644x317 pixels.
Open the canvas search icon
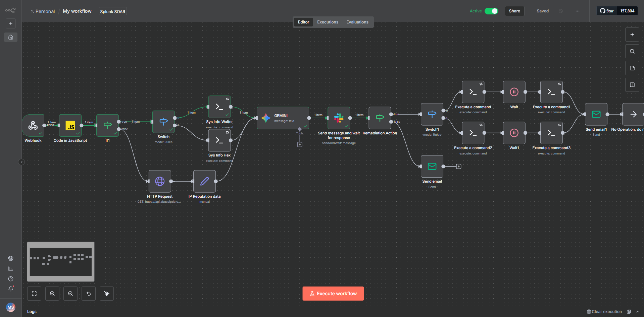(x=632, y=51)
